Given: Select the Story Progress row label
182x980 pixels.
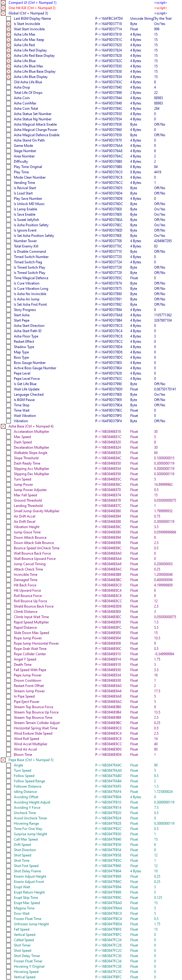Looking at the screenshot, I should point(25,310).
